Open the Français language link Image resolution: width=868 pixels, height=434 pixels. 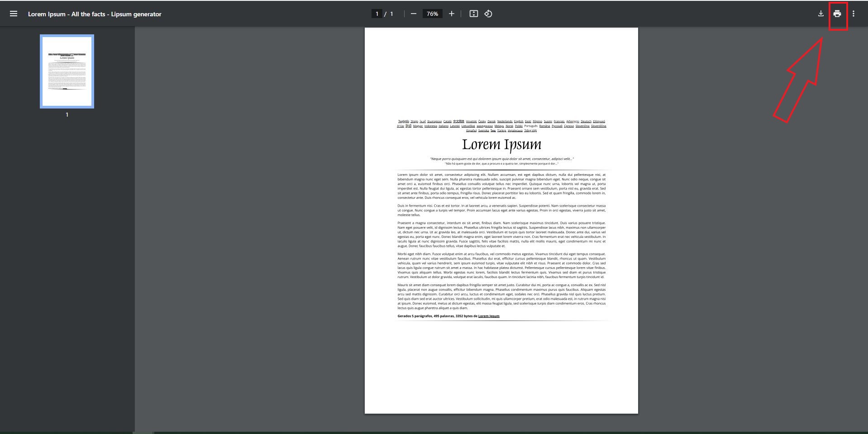coord(559,121)
